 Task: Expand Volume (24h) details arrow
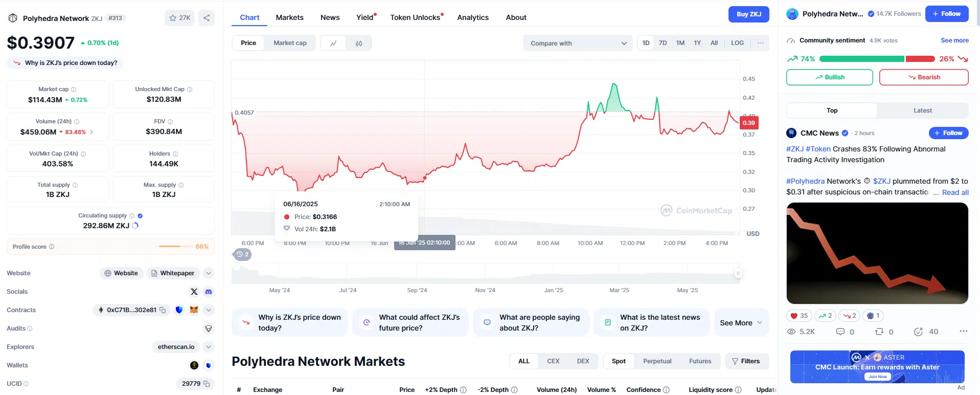coord(92,132)
